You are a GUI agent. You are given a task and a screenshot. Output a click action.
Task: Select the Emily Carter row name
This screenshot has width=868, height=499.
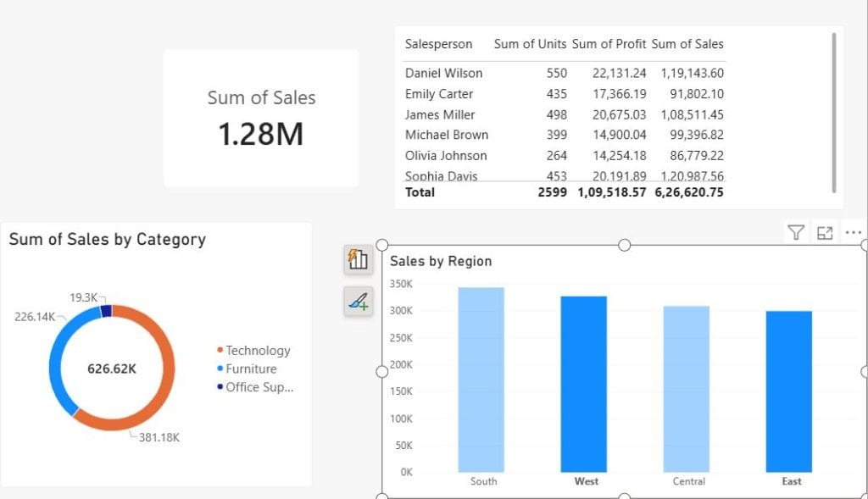click(x=439, y=94)
